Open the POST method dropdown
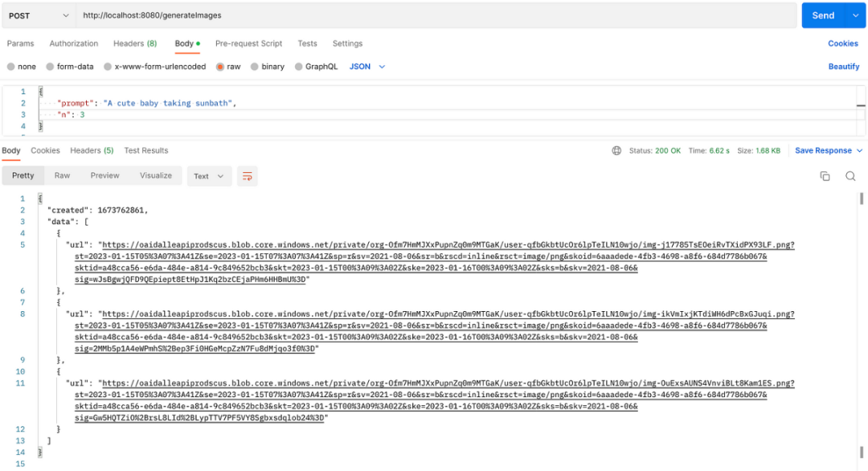Viewport: 868px width, 471px height. click(39, 15)
